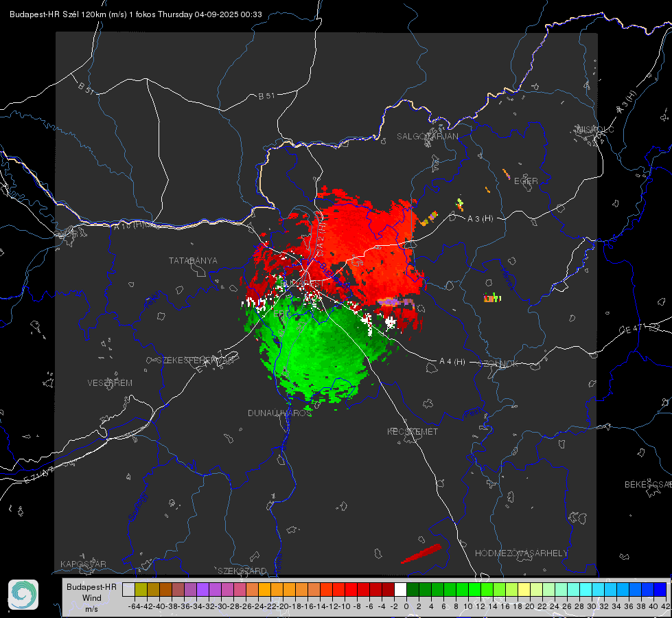Click the TATABÁNYA city label
The image size is (672, 618).
tap(193, 260)
